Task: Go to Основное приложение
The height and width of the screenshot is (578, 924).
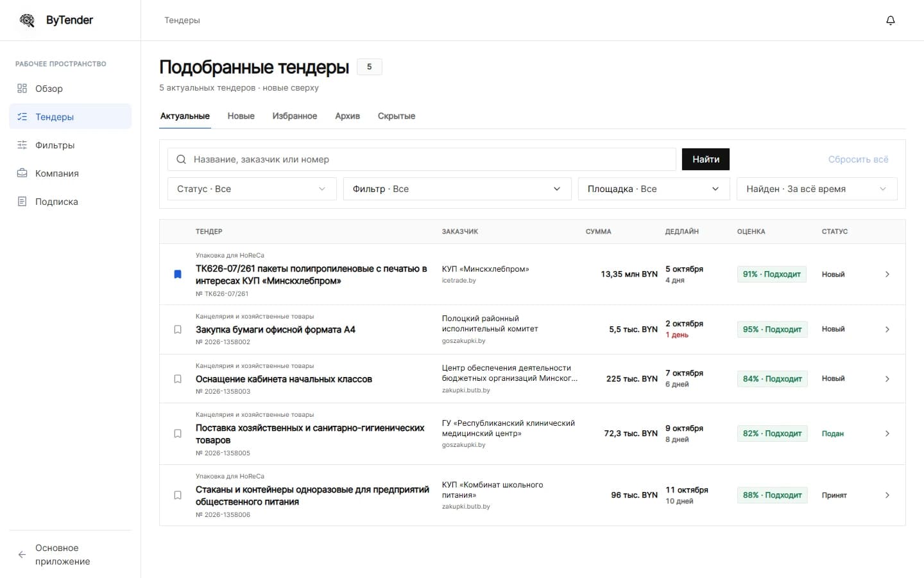Action: [x=71, y=555]
